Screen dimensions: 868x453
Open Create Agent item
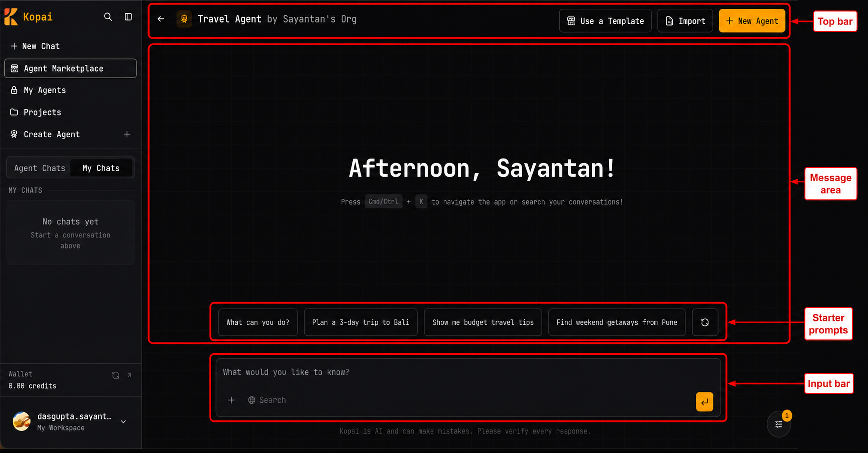45,134
